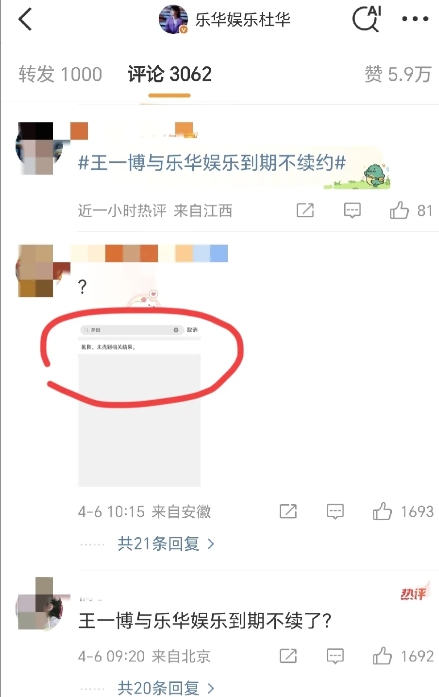The height and width of the screenshot is (697, 439).
Task: Share the 4-6 10:15 Anhui comment
Action: 288,511
